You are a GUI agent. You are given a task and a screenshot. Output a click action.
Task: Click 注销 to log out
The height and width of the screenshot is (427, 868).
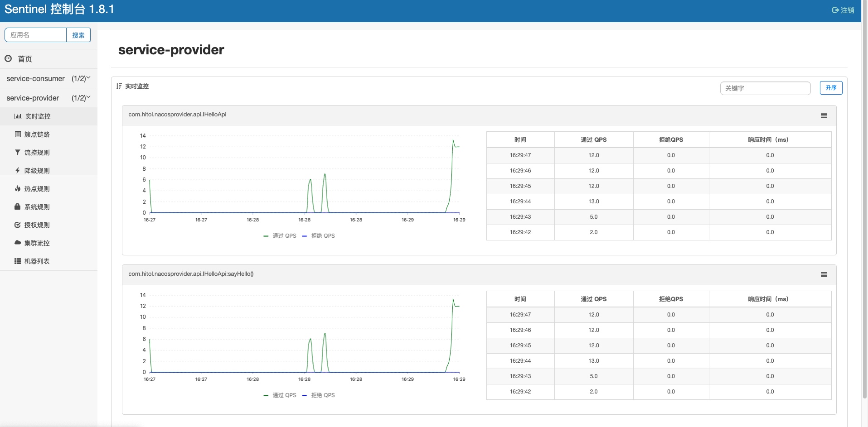click(x=843, y=10)
